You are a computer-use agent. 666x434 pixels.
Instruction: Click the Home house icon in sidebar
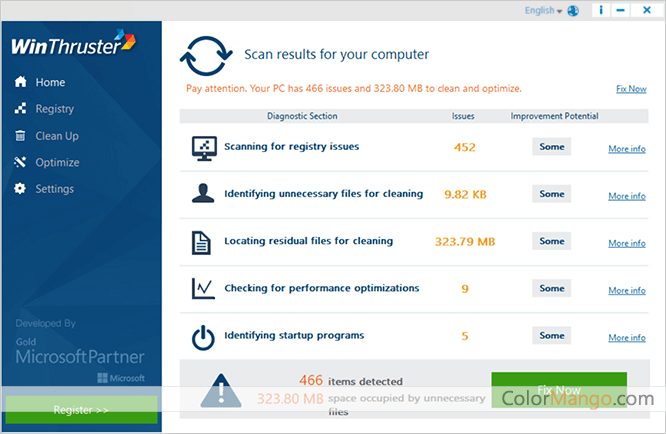pos(20,82)
